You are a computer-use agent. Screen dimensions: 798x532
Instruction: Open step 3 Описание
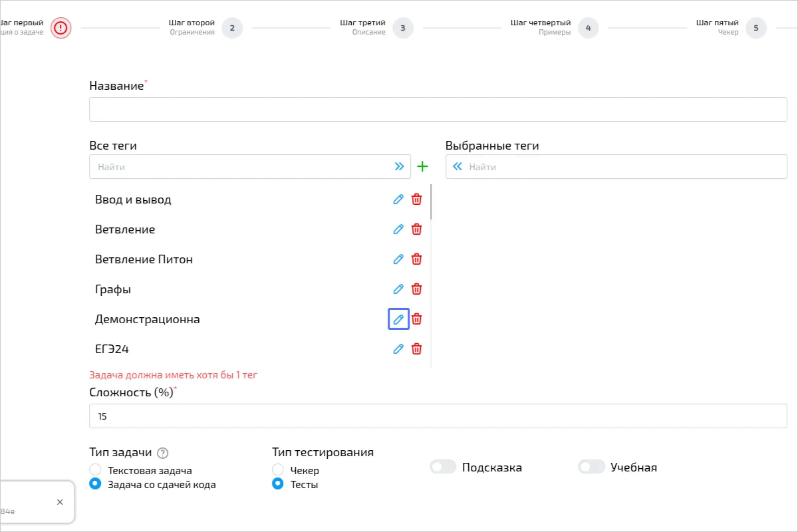402,28
